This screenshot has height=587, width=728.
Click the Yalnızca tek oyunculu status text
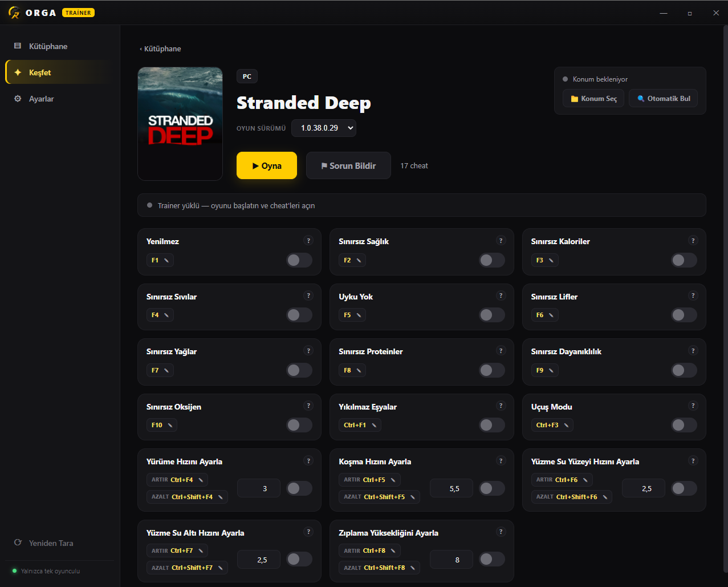tap(50, 571)
